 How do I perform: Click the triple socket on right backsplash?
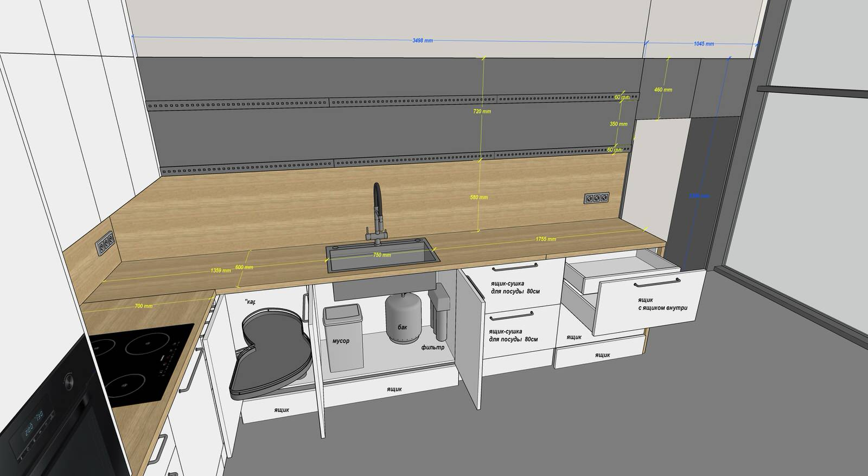[596, 198]
